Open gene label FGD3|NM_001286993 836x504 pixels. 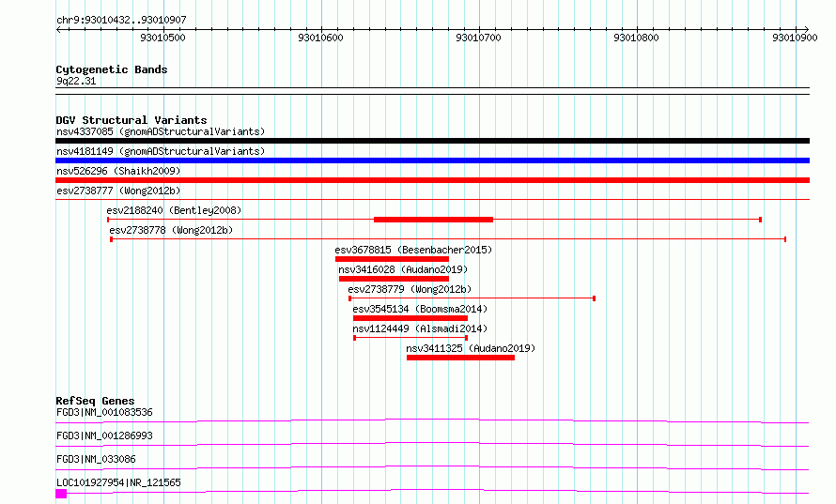point(104,435)
